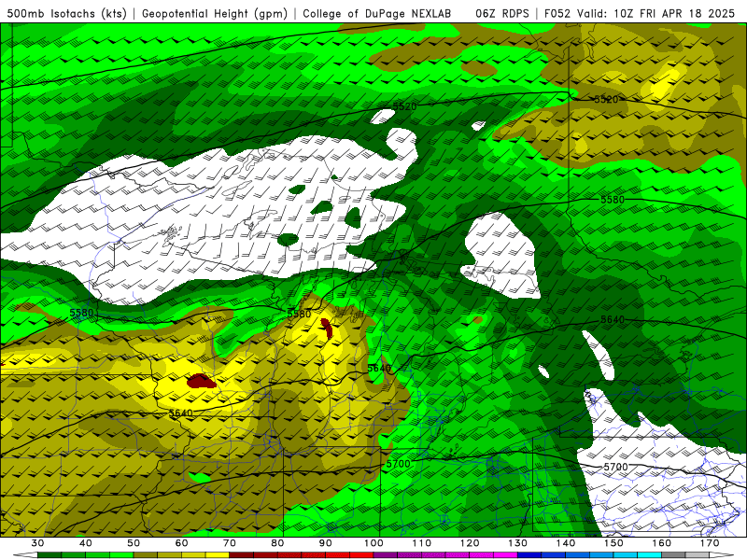Viewport: 747px width, 560px height.
Task: Click the 90 value on the color scale
Action: coord(325,543)
